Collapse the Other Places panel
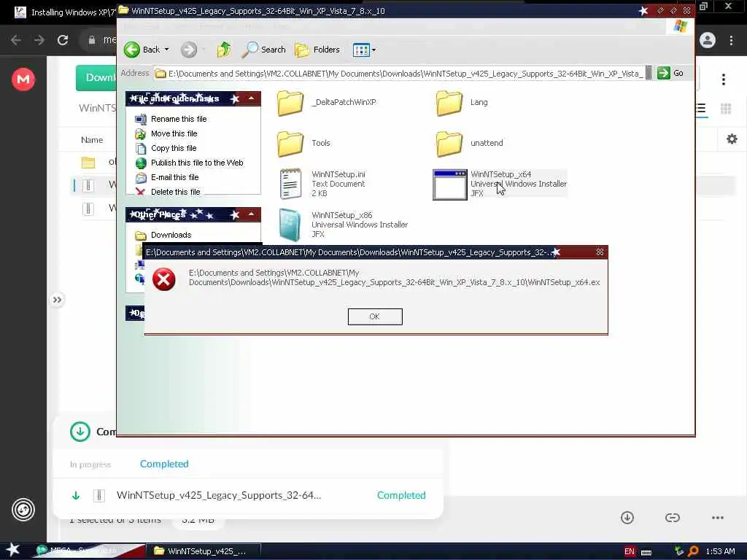The image size is (747, 560). [251, 214]
